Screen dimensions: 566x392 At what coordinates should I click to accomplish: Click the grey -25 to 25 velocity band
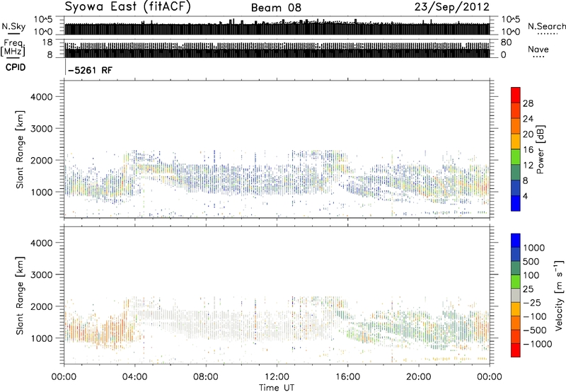pos(516,295)
